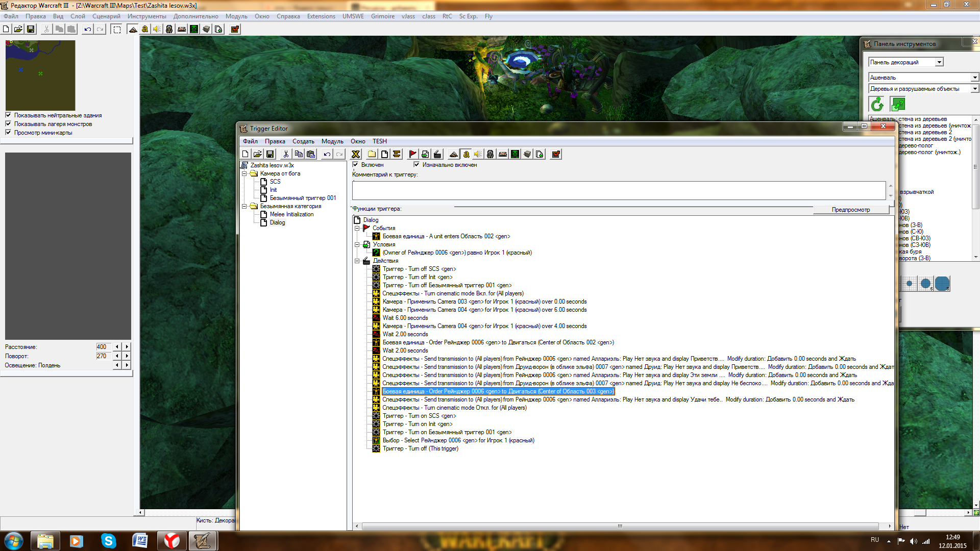Open map via Trigger Editor toolbar
This screenshot has height=551, width=980.
(x=258, y=154)
